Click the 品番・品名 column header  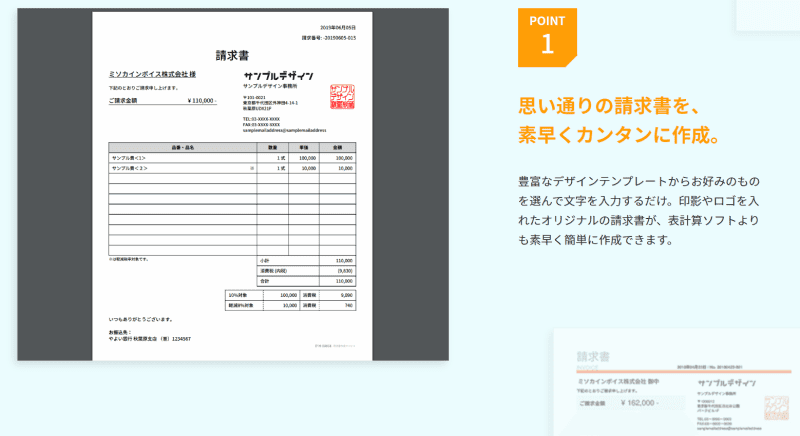click(183, 147)
